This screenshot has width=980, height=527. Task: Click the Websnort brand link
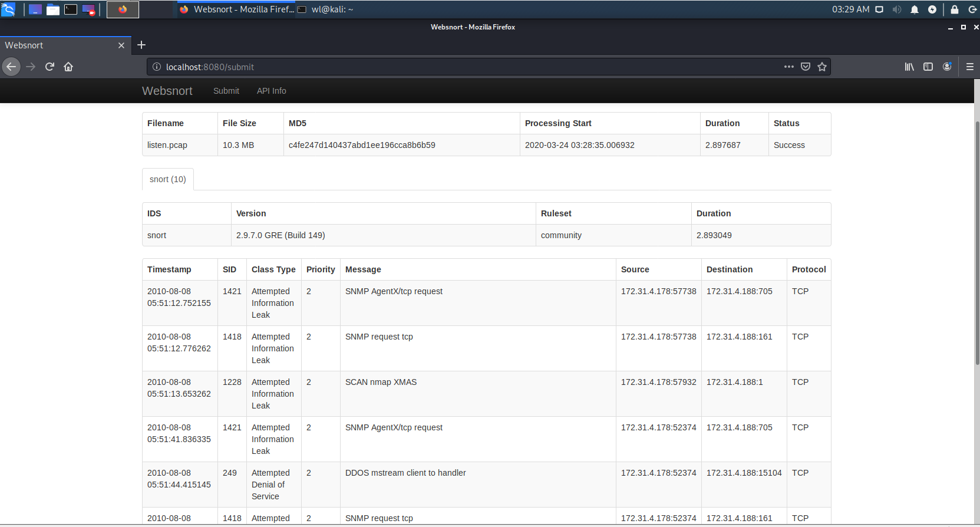point(167,91)
